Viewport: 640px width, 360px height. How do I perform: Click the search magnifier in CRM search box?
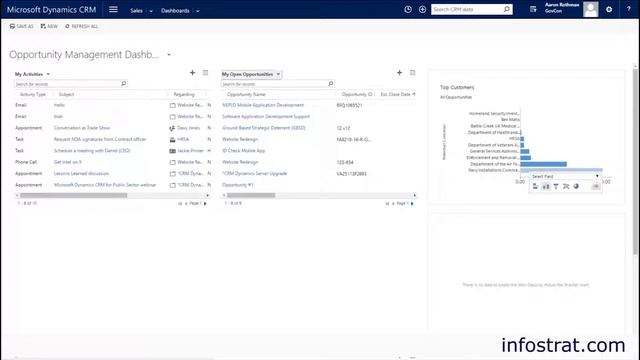[507, 9]
